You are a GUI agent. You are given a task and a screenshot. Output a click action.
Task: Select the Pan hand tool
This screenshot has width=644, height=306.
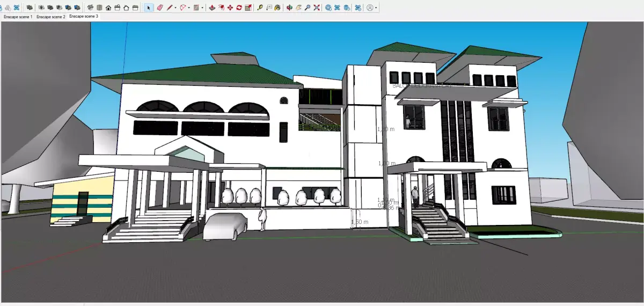click(x=298, y=8)
